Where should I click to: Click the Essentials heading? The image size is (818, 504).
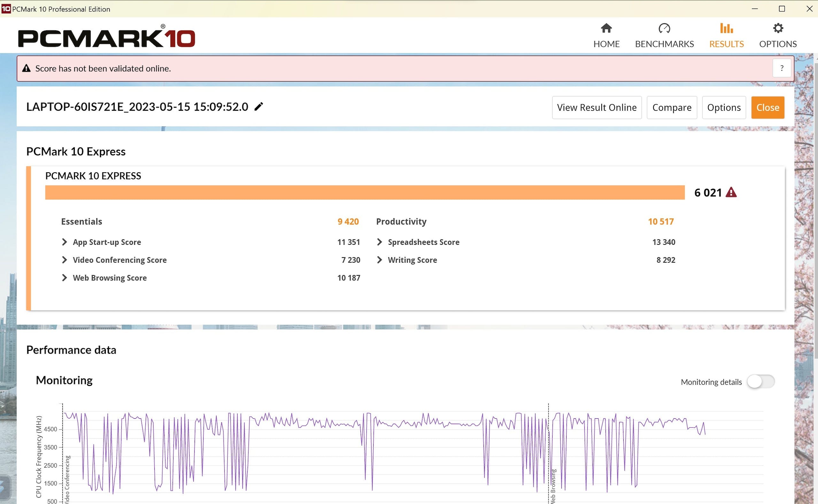[81, 222]
